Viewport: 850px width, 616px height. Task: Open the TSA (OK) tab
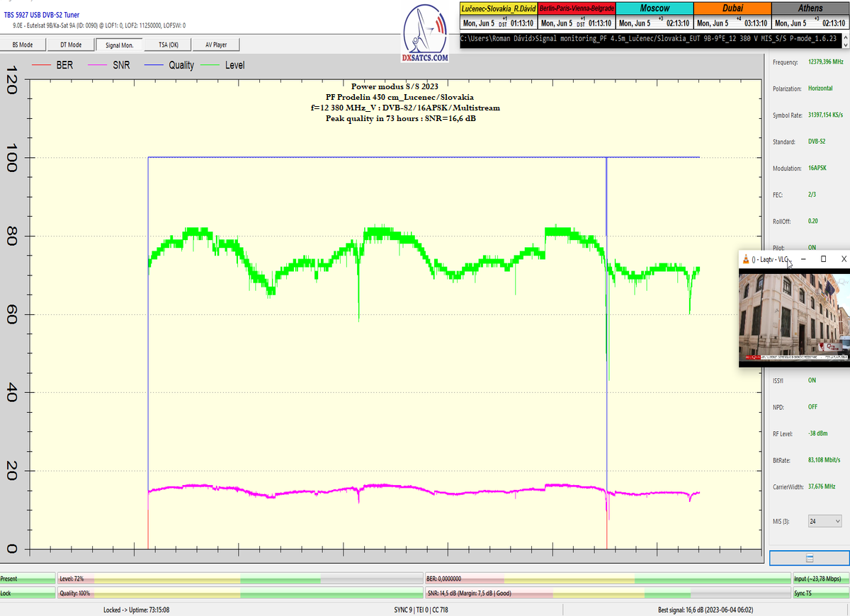click(x=169, y=45)
